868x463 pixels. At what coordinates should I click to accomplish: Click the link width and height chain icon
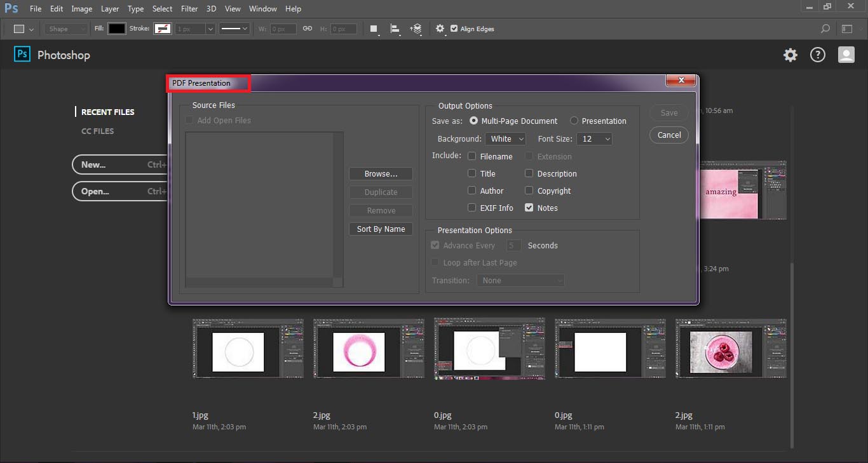pyautogui.click(x=307, y=29)
